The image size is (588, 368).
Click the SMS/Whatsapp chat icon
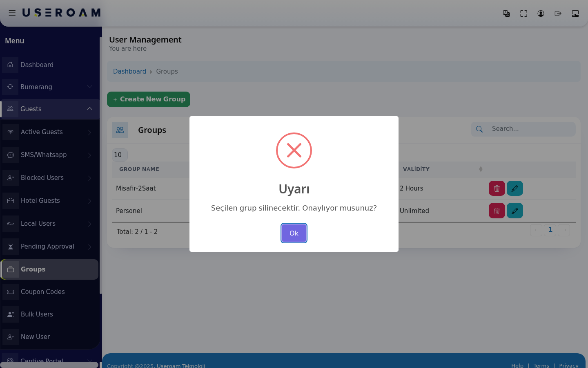(11, 155)
